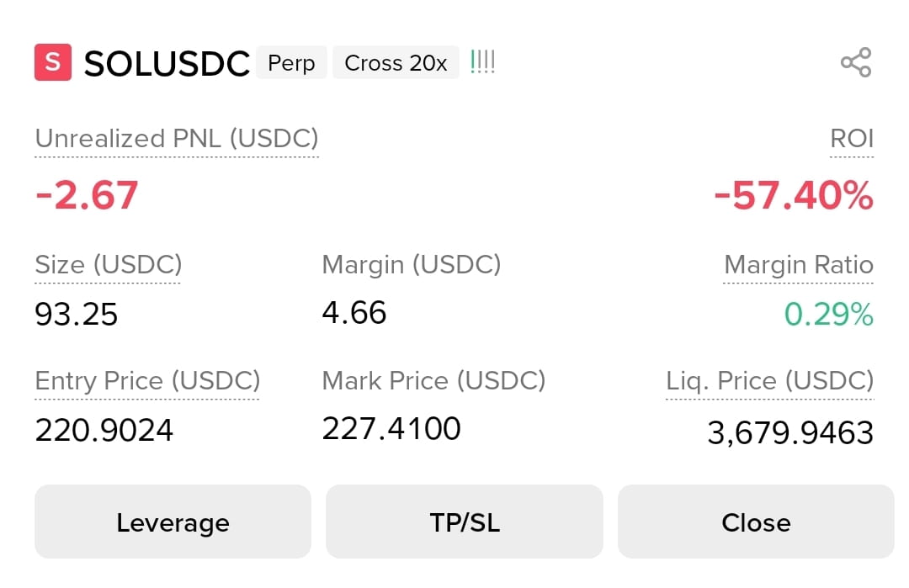Tap the Unrealized PNL (USDC) label
909x588 pixels.
pos(177,139)
